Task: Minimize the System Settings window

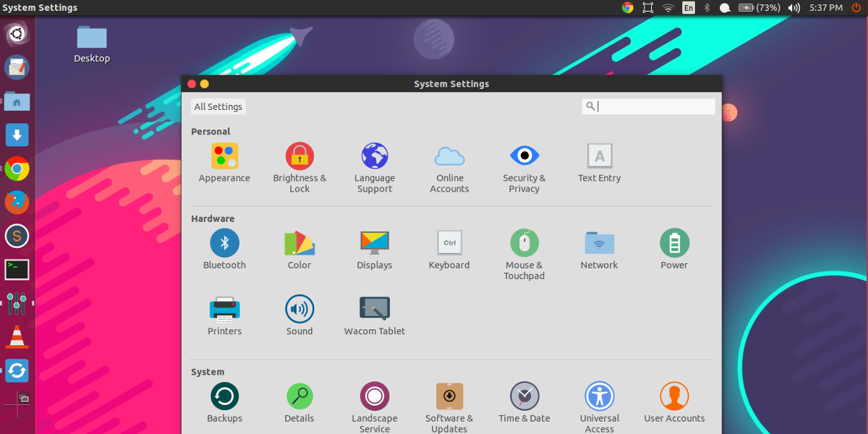Action: (x=204, y=84)
